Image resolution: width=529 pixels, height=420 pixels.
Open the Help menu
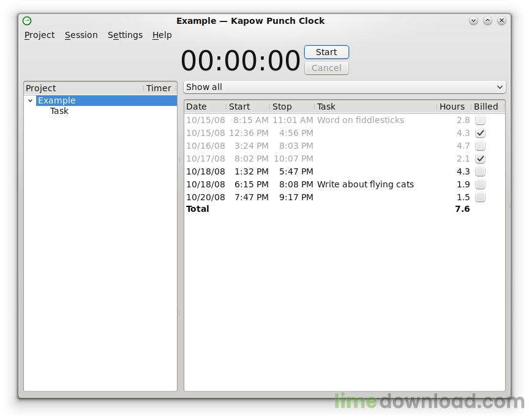pyautogui.click(x=162, y=35)
